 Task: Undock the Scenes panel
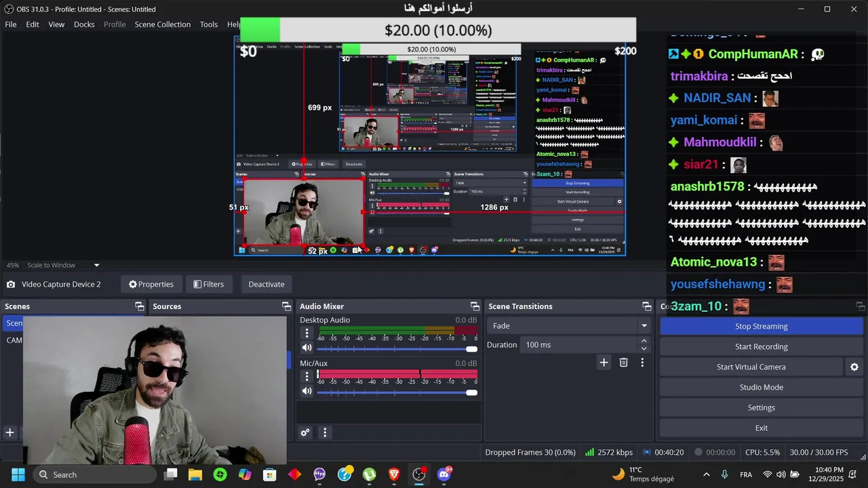139,306
